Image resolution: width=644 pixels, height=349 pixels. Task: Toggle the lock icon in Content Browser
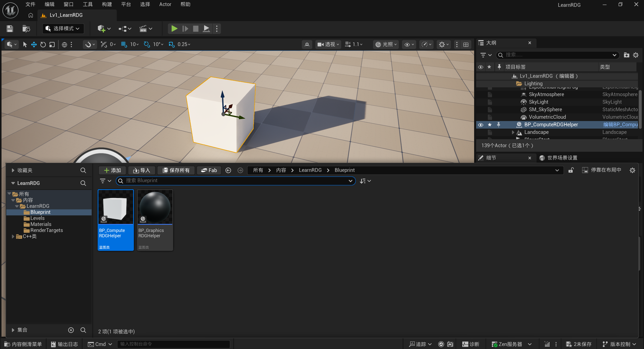(571, 170)
